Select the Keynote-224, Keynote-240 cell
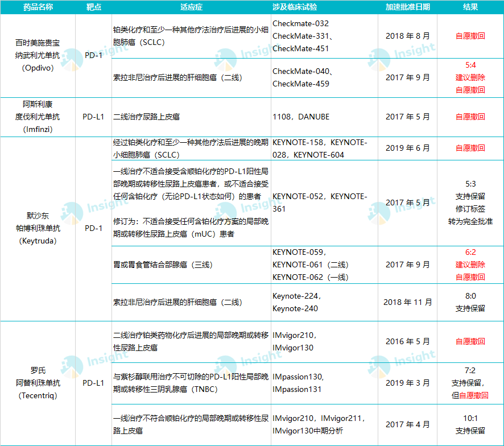The image size is (504, 446). click(x=324, y=302)
